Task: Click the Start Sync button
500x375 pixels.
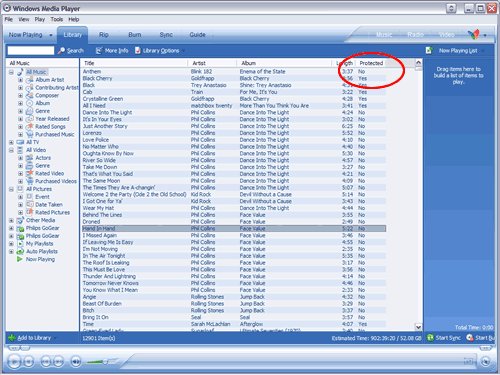Action: click(x=444, y=338)
